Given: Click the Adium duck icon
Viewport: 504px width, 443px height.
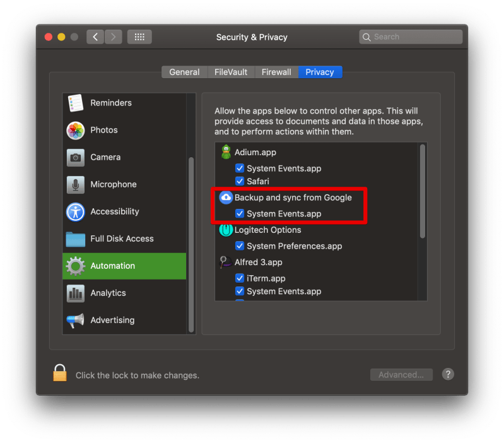Looking at the screenshot, I should [x=226, y=152].
